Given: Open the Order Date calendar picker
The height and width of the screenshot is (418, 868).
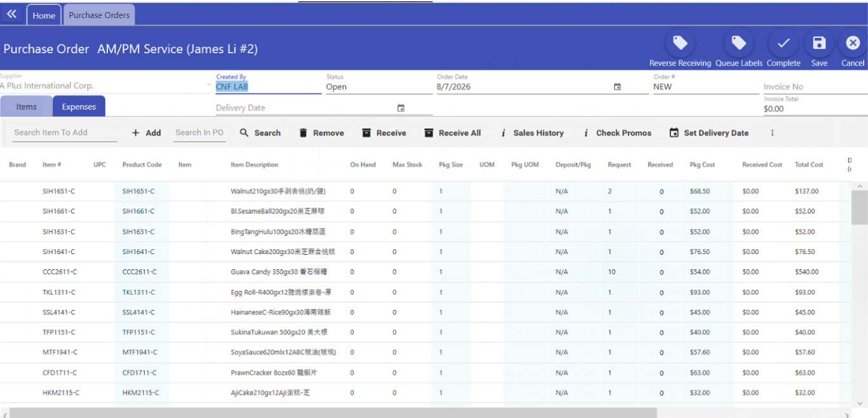Looking at the screenshot, I should click(617, 87).
